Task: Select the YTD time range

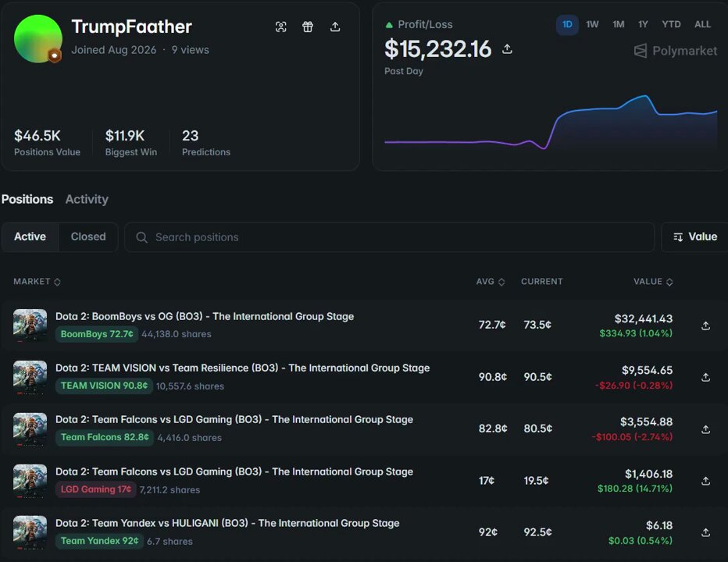Action: pos(671,25)
